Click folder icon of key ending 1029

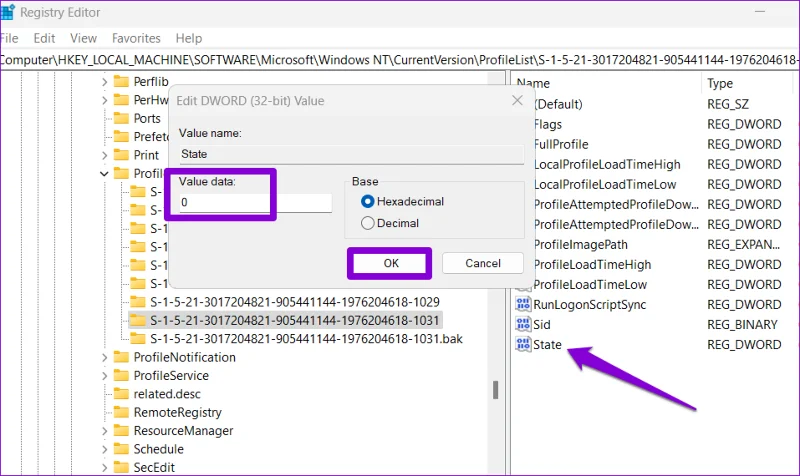pyautogui.click(x=138, y=302)
